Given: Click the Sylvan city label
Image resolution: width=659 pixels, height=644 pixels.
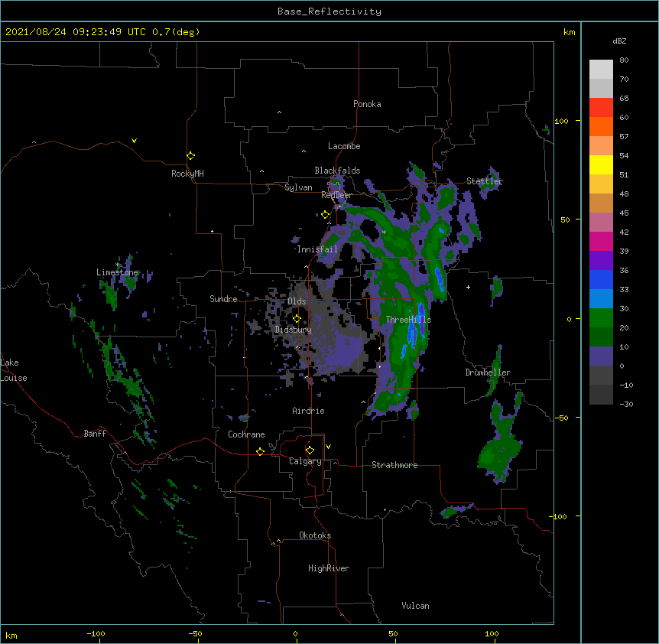Looking at the screenshot, I should [x=298, y=187].
